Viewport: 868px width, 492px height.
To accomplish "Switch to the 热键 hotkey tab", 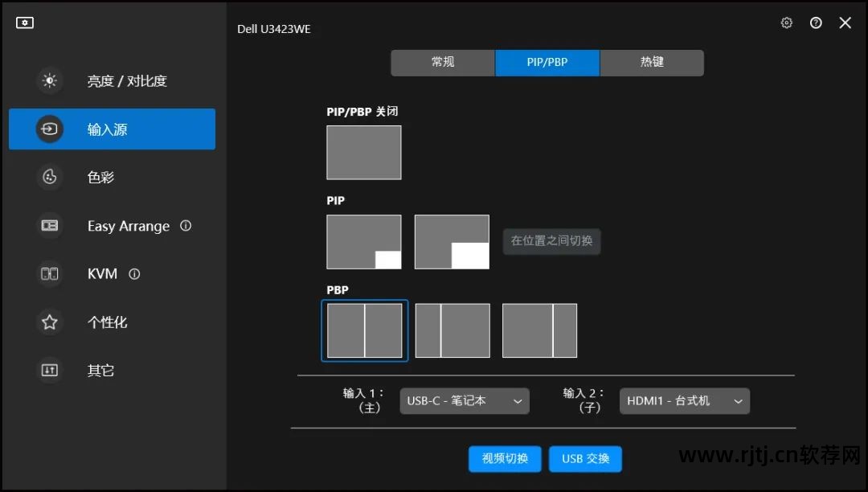I will 652,62.
